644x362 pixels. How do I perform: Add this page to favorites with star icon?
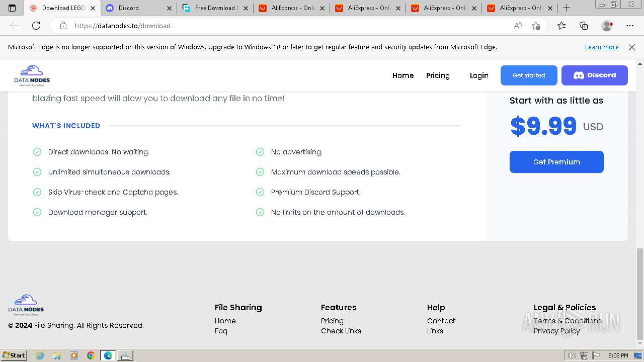(x=536, y=26)
